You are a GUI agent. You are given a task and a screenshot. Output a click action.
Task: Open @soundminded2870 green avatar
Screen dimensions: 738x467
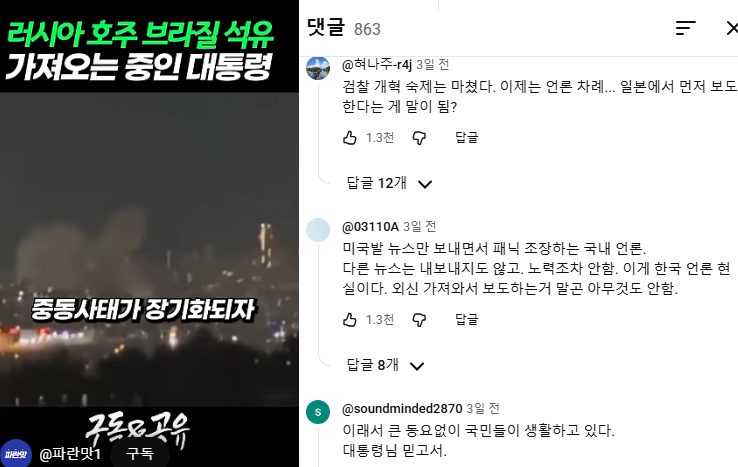click(318, 412)
